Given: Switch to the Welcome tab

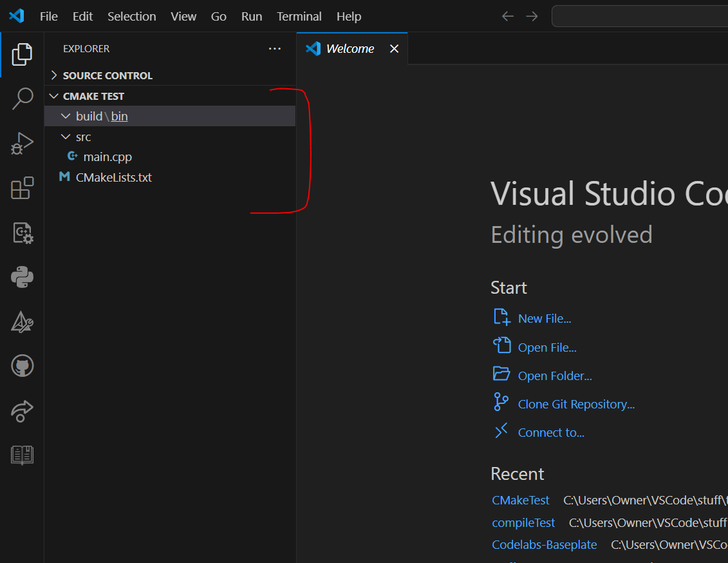Looking at the screenshot, I should [350, 48].
